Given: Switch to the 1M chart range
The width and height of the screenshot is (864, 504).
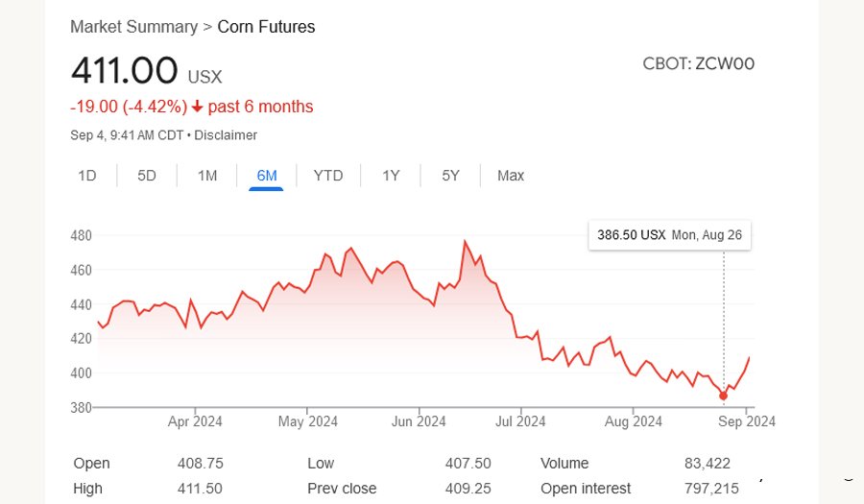Looking at the screenshot, I should point(207,176).
